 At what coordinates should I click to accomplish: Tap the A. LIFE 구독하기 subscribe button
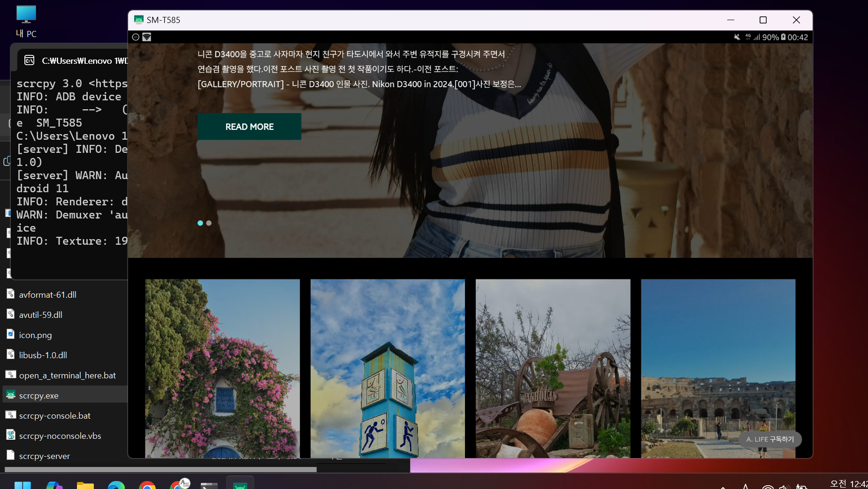tap(769, 439)
